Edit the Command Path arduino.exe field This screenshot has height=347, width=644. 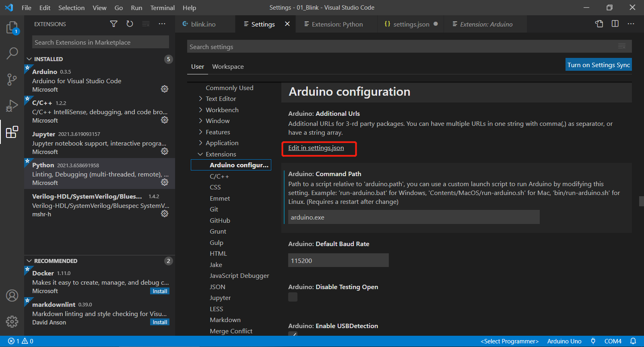pyautogui.click(x=414, y=217)
